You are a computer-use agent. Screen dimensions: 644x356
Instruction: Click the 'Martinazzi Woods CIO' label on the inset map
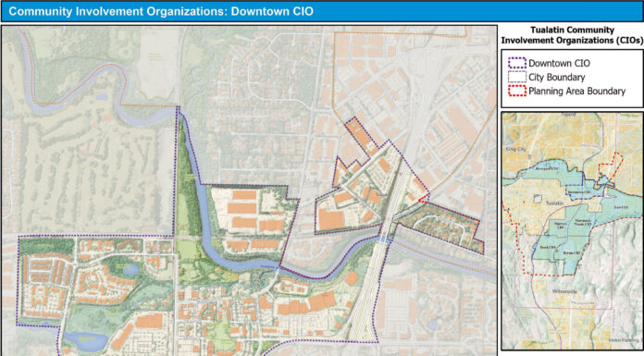click(582, 222)
